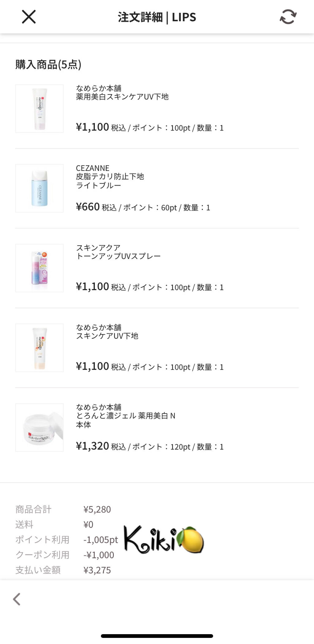Open the とろんと濃ジェル jar thumbnail
The image size is (314, 644).
40,427
